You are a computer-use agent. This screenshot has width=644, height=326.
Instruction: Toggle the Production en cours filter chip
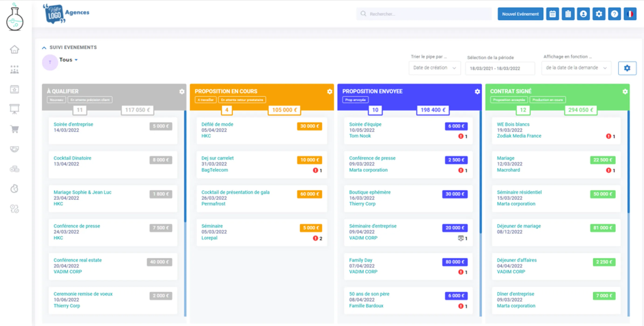coord(547,100)
